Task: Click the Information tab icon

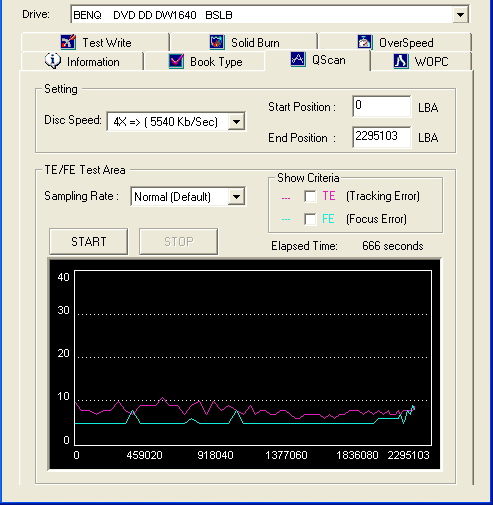Action: click(53, 61)
